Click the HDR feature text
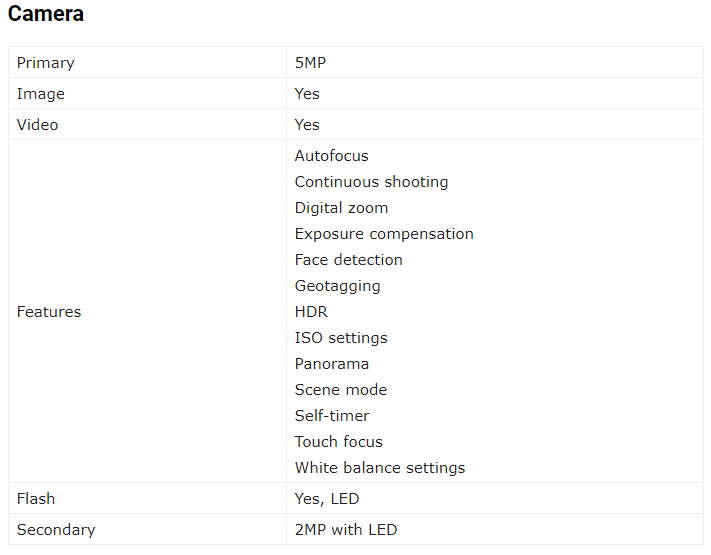711x555 pixels. tap(311, 312)
